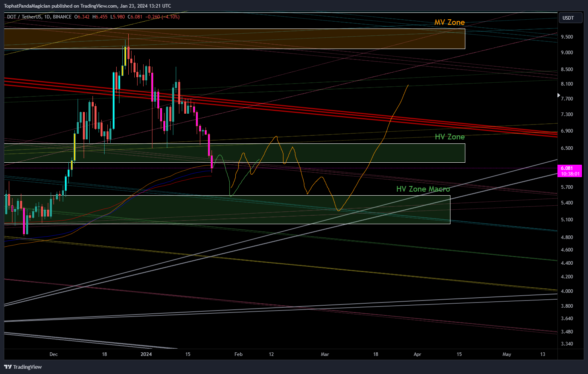The height and width of the screenshot is (374, 588).
Task: Click the 7.700 price axis label
Action: (x=567, y=99)
